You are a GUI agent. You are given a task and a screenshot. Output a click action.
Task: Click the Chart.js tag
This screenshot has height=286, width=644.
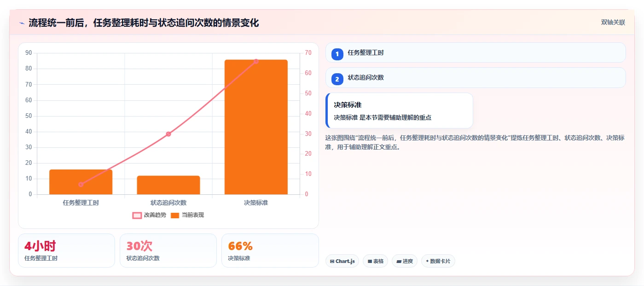tap(342, 261)
